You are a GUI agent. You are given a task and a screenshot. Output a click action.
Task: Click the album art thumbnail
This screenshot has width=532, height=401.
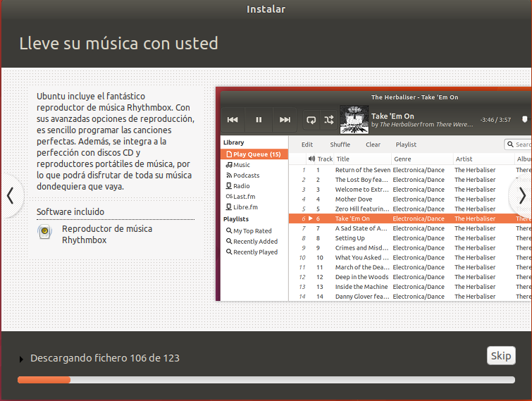354,119
